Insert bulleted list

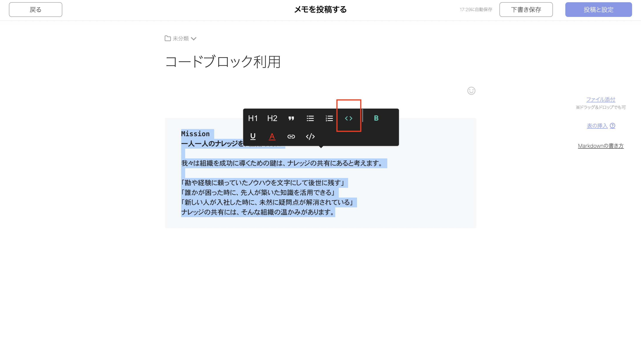(310, 118)
